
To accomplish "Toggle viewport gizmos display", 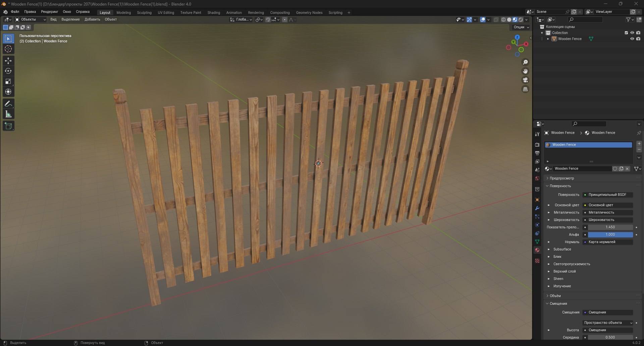I will [469, 20].
